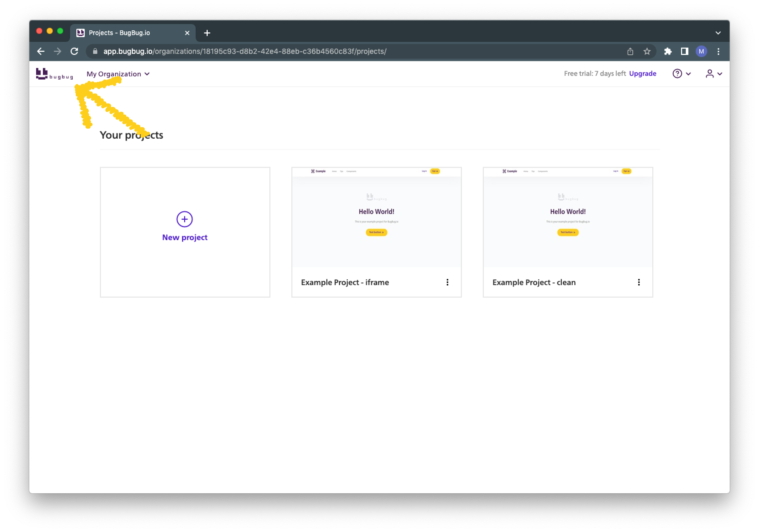Open the Extensions puzzle icon

pyautogui.click(x=668, y=51)
